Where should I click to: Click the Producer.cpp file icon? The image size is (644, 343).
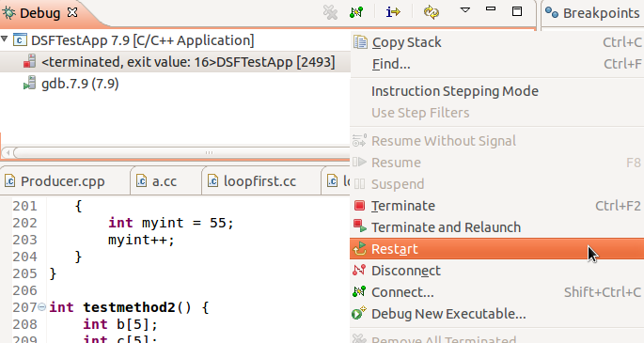pos(9,181)
